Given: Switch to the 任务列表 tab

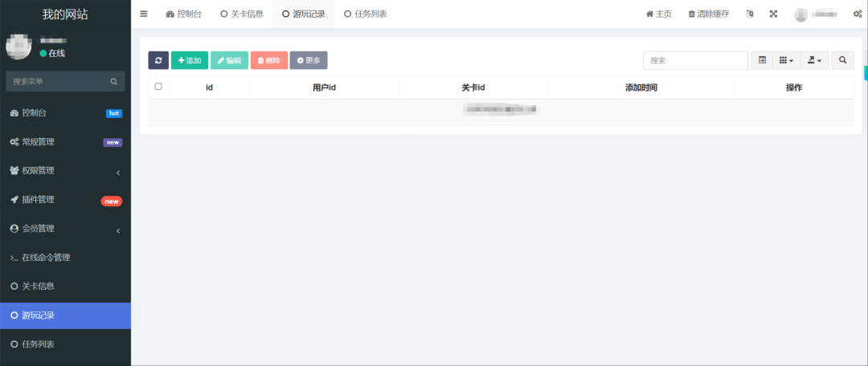Looking at the screenshot, I should [x=366, y=14].
